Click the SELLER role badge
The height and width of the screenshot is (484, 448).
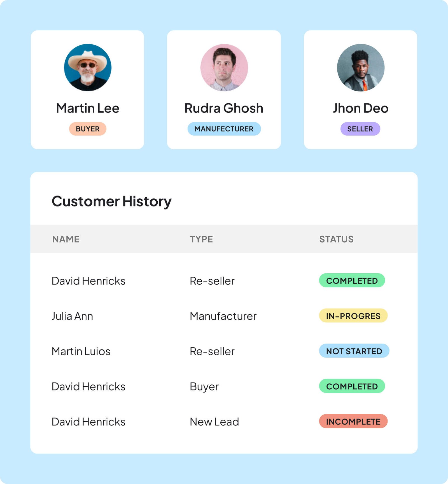(x=360, y=129)
